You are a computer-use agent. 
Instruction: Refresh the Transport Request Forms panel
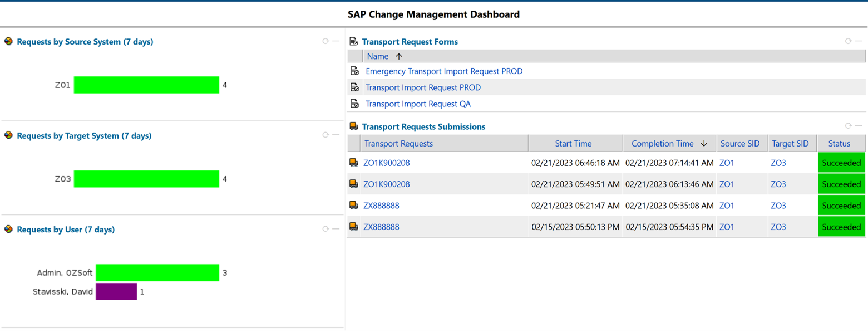[849, 41]
